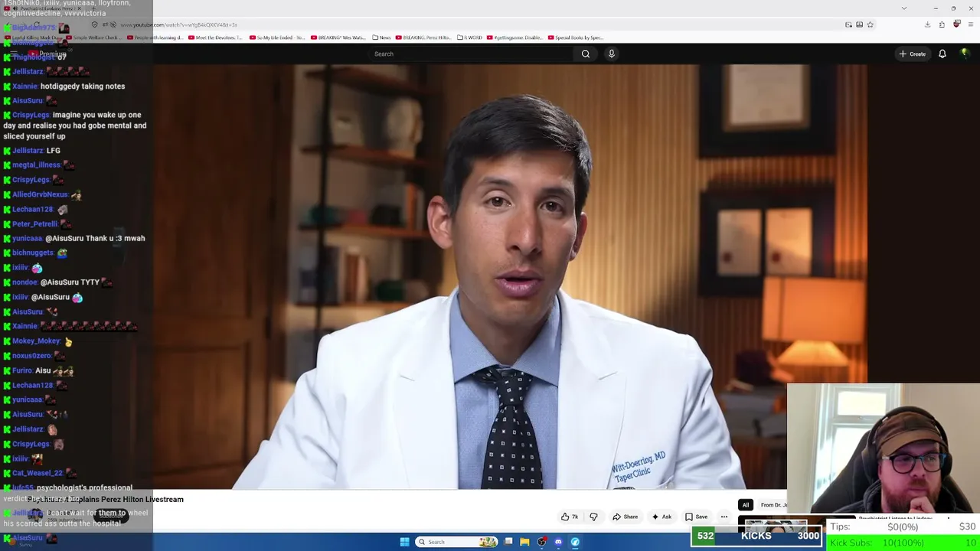Select the All filter chip
Image resolution: width=980 pixels, height=551 pixels.
(x=745, y=505)
